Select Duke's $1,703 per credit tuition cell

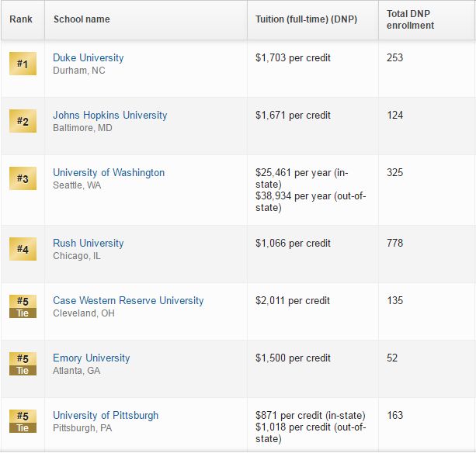(293, 57)
